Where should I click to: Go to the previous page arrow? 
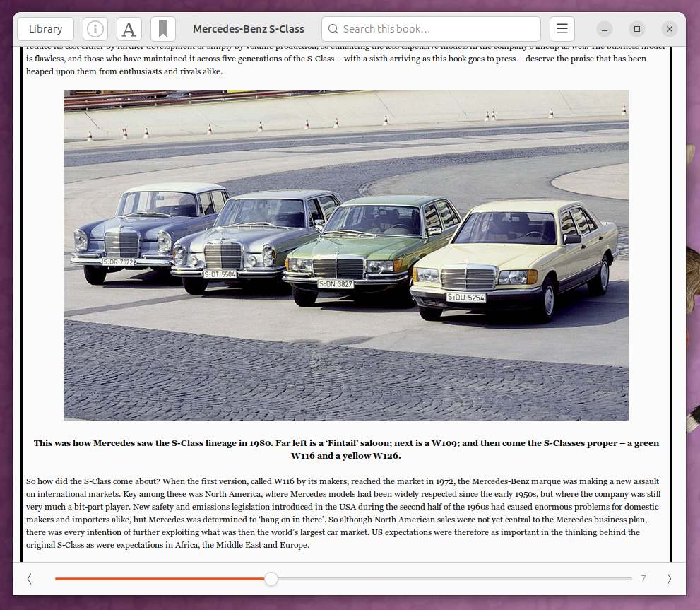29,579
